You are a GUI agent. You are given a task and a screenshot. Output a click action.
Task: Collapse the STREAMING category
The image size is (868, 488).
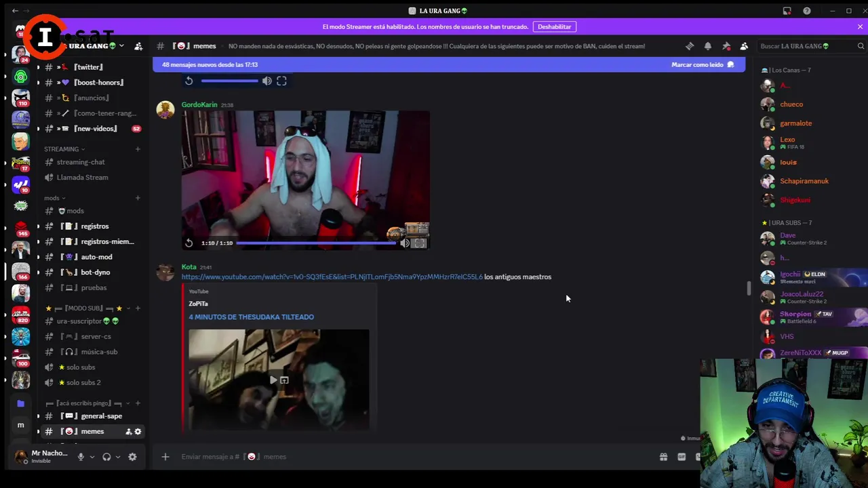(x=64, y=149)
